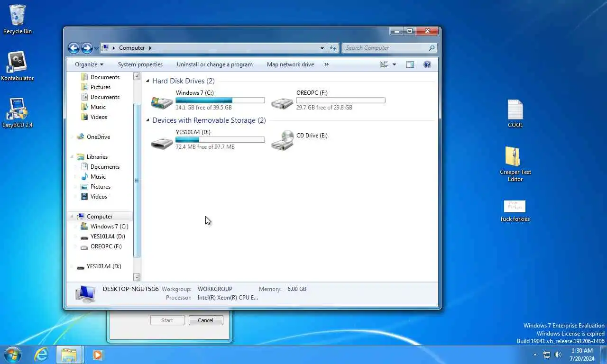This screenshot has width=607, height=364.
Task: Click Uninstall or change a program
Action: click(214, 64)
